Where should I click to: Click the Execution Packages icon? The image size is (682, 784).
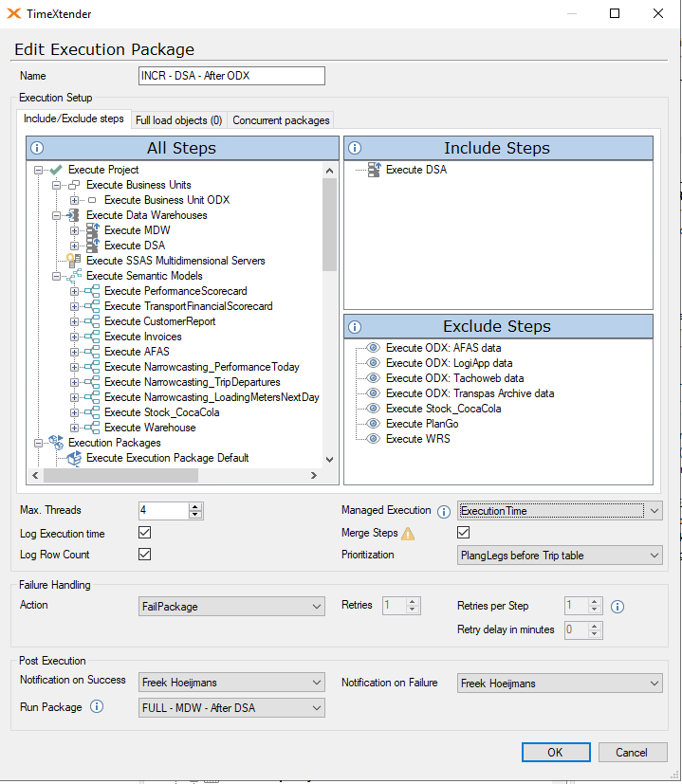pyautogui.click(x=56, y=443)
